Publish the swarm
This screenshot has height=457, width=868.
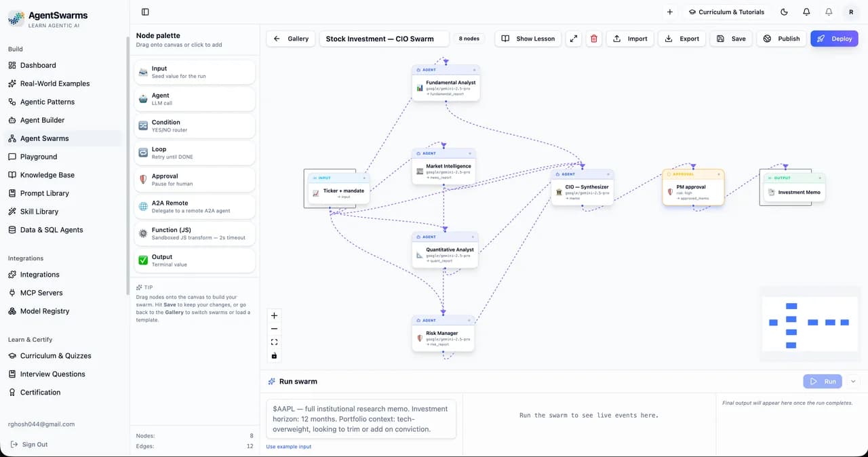tap(781, 39)
